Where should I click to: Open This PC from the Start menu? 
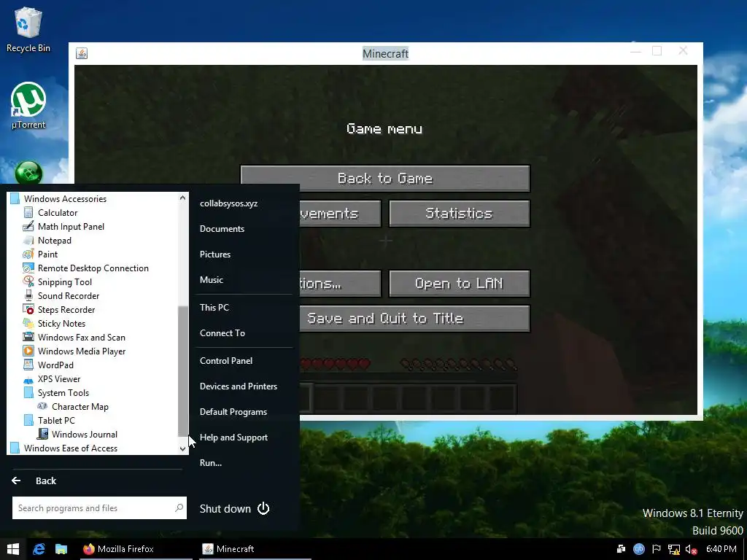(214, 308)
